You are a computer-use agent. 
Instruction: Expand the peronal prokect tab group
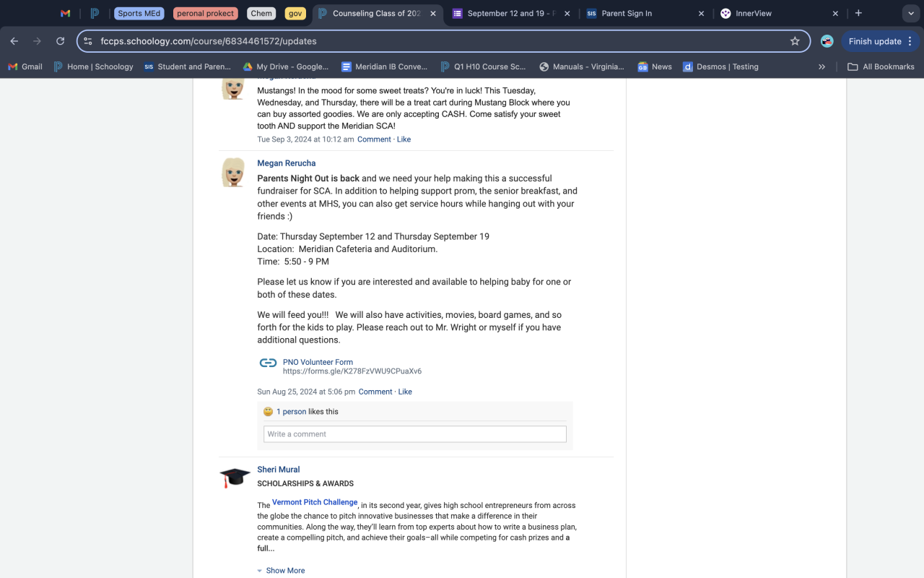(x=206, y=13)
